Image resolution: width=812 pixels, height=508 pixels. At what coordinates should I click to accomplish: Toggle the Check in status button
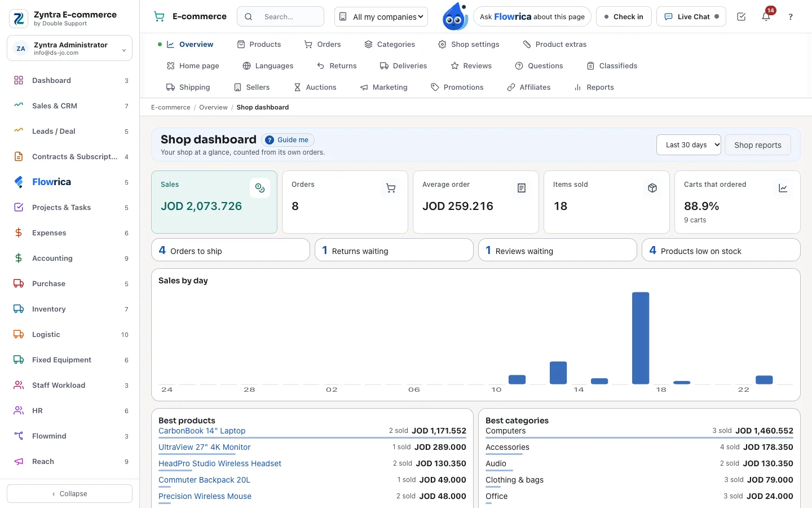pyautogui.click(x=624, y=17)
